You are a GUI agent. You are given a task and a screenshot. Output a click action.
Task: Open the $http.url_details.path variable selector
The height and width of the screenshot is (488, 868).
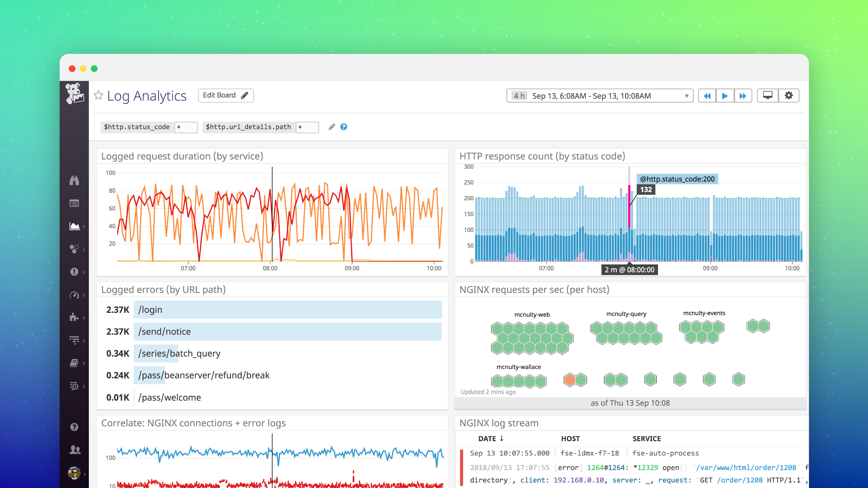(307, 127)
